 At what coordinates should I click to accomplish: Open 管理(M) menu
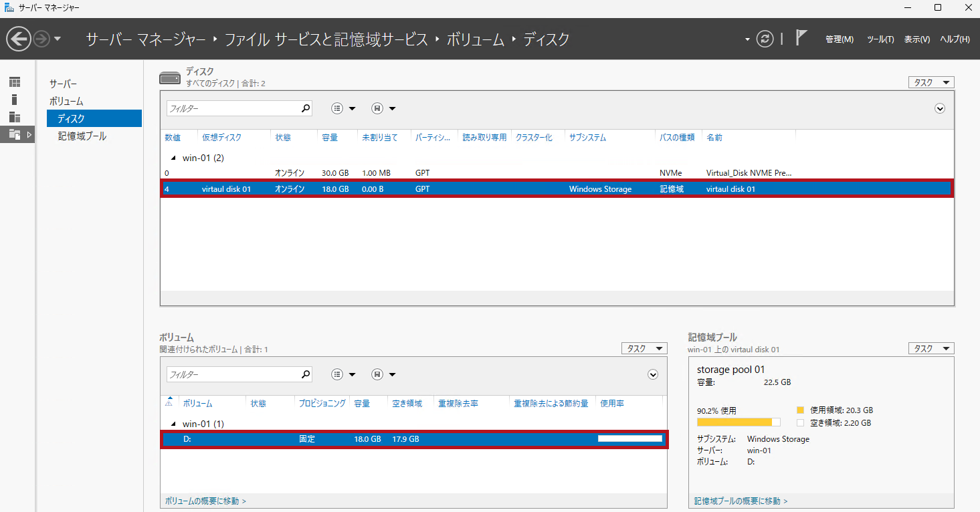click(839, 39)
